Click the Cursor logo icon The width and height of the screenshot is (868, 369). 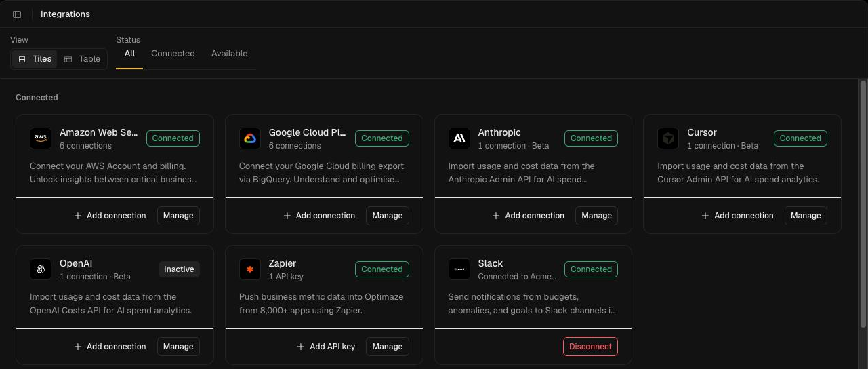pyautogui.click(x=668, y=138)
